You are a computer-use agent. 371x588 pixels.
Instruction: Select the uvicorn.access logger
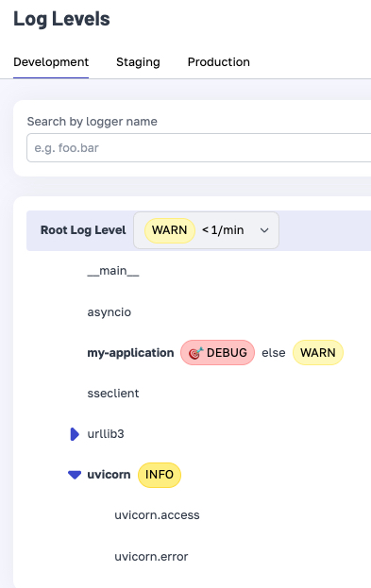(157, 515)
